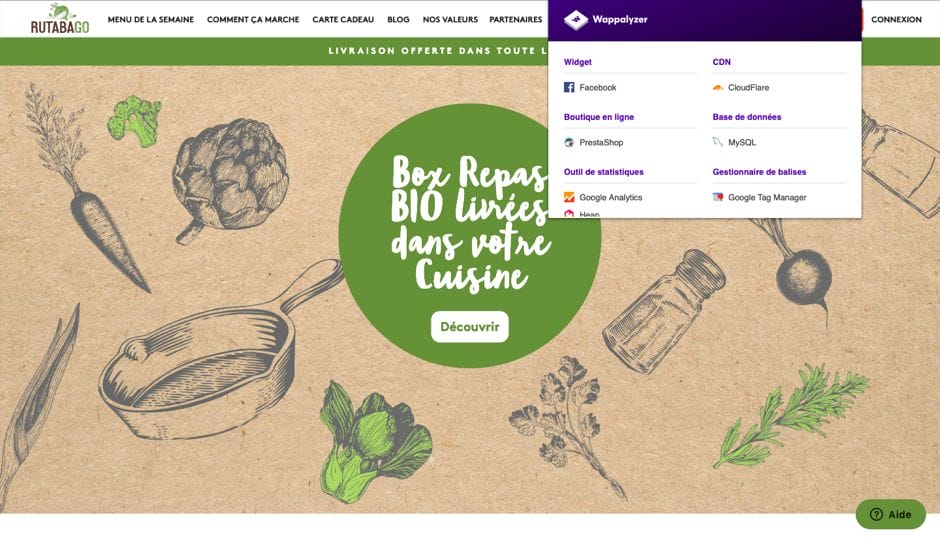Click the Facebook icon in Widget section

(569, 88)
